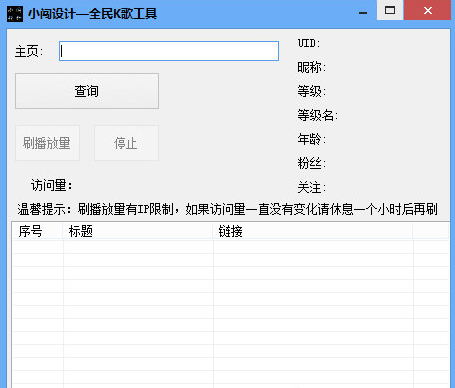Click the 停止 button
The width and height of the screenshot is (455, 388).
click(x=126, y=143)
